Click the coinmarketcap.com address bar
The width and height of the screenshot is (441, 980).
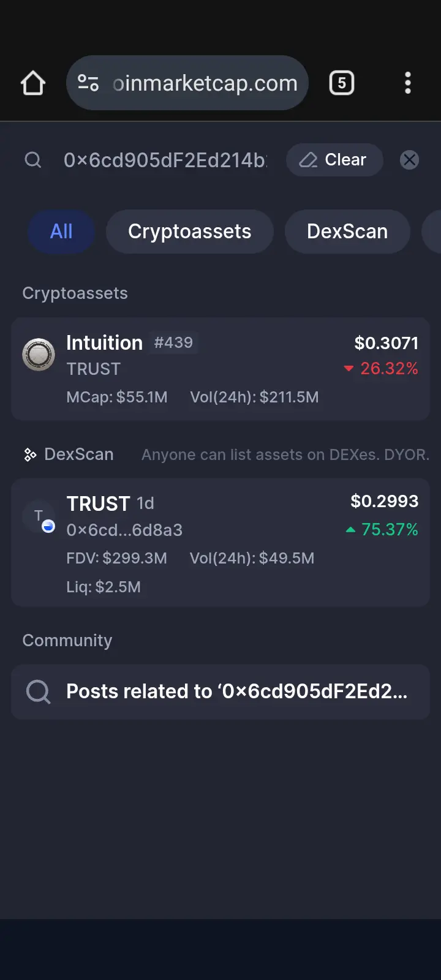187,83
